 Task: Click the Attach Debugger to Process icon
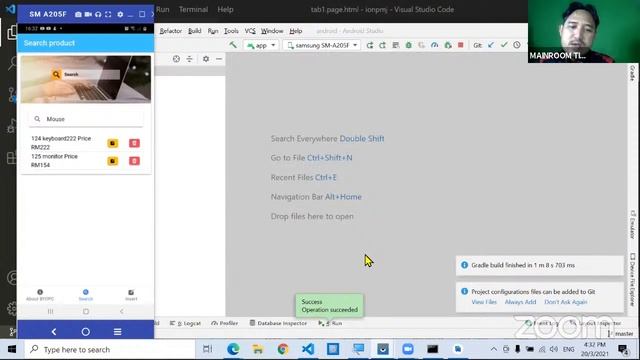point(448,45)
